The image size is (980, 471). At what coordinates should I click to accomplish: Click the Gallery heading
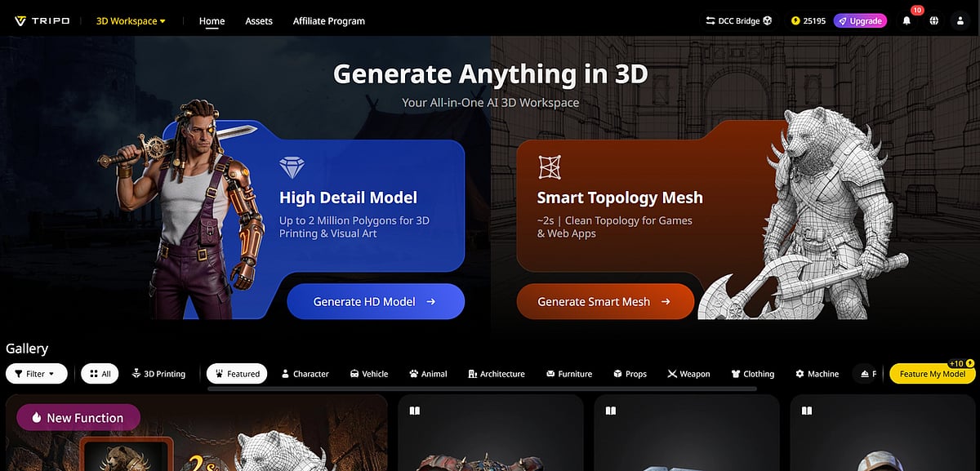[x=27, y=348]
